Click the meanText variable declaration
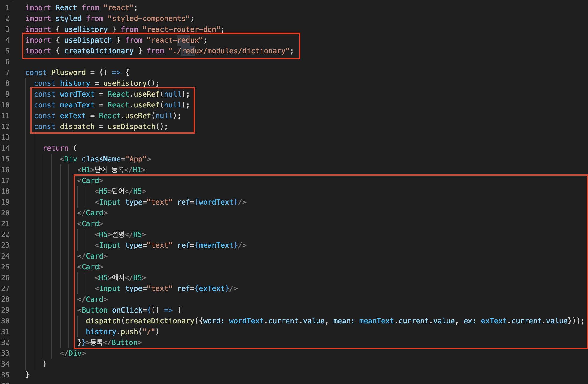 (77, 105)
